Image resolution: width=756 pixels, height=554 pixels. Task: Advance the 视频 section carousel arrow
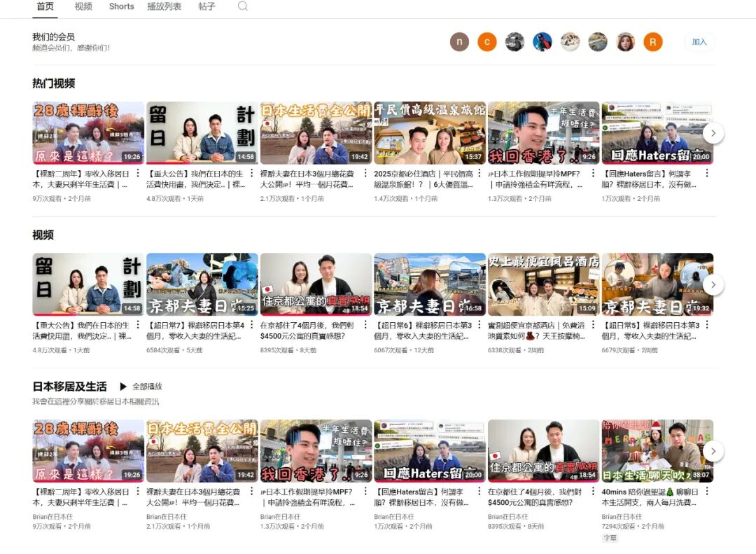[713, 285]
